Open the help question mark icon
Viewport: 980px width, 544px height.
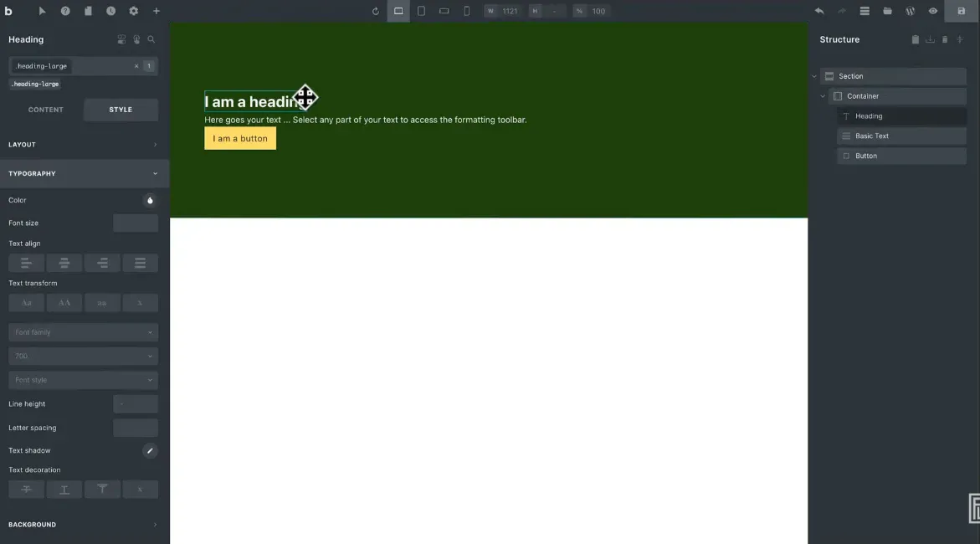tap(65, 11)
